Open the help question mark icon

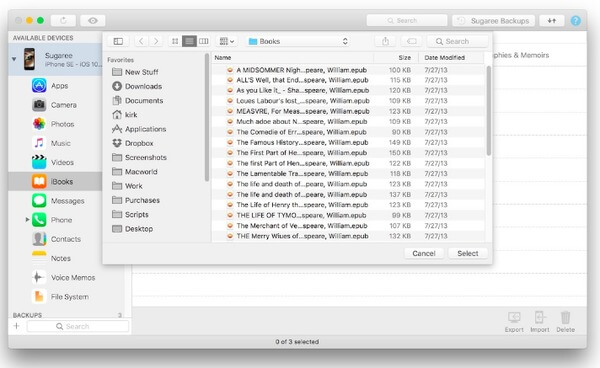[576, 21]
